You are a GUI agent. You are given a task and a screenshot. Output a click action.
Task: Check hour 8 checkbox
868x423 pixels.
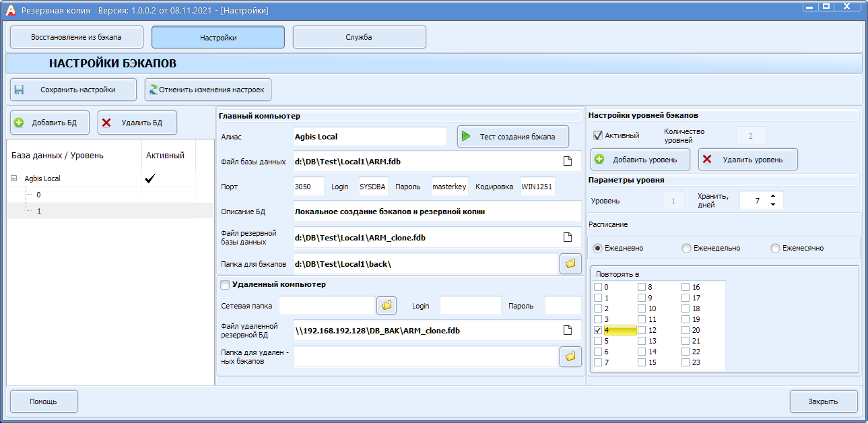click(x=642, y=287)
